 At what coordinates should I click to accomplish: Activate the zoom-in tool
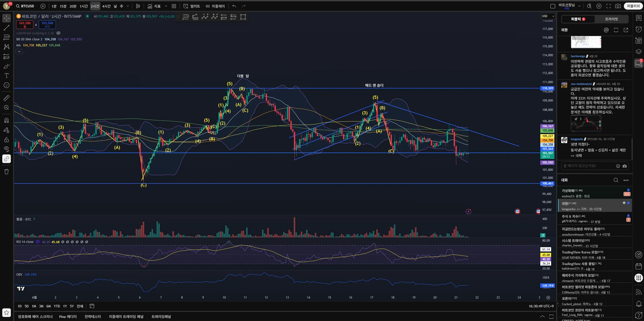pos(6,107)
